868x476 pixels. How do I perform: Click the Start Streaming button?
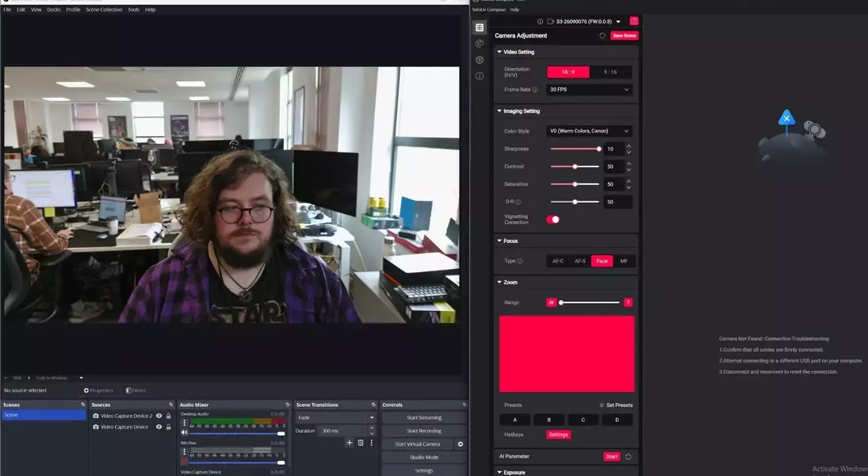424,417
